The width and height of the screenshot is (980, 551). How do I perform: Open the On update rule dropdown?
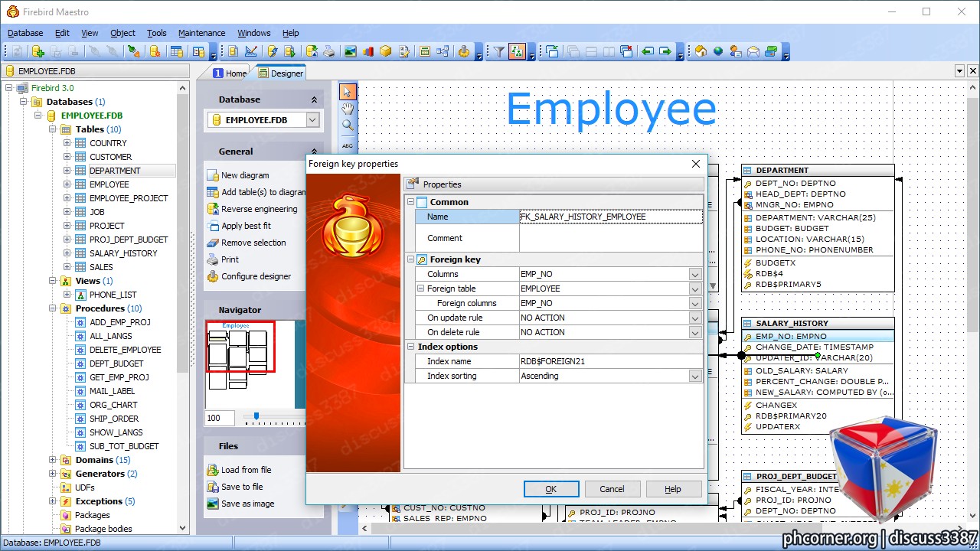click(695, 318)
